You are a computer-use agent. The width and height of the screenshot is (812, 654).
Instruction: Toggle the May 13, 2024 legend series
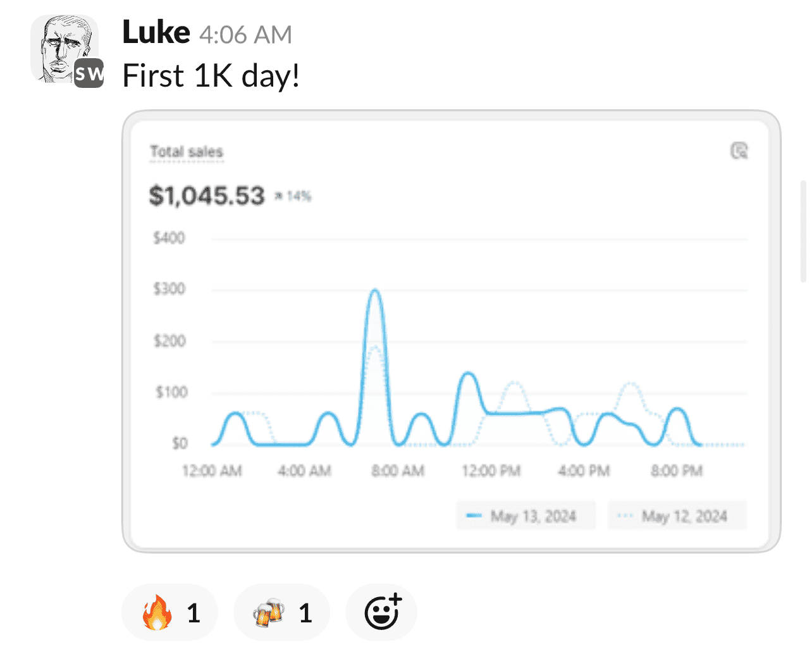point(526,516)
